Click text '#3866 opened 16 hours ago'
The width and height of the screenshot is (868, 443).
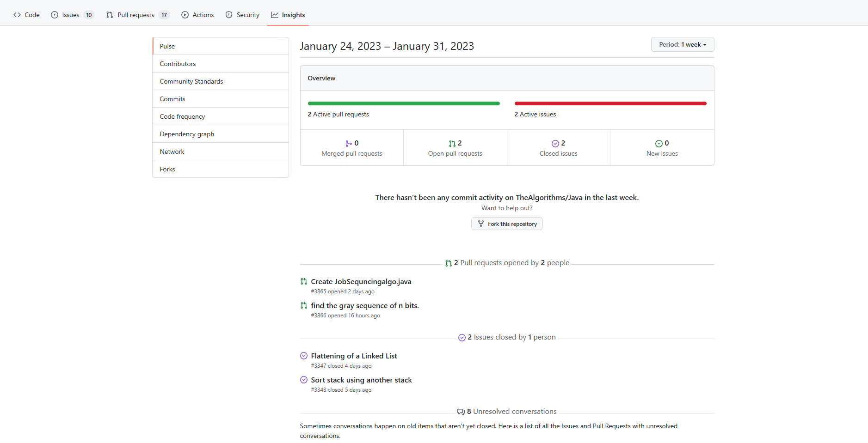click(345, 316)
